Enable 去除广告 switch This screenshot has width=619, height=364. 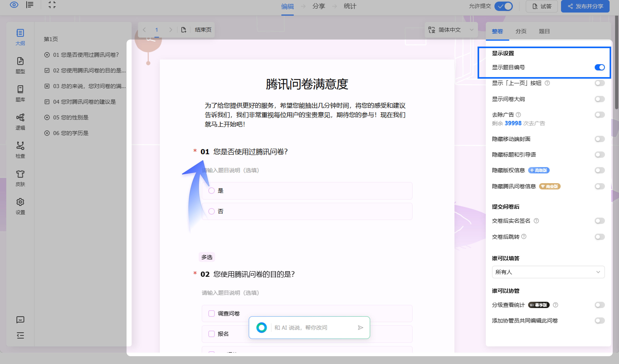pyautogui.click(x=600, y=115)
